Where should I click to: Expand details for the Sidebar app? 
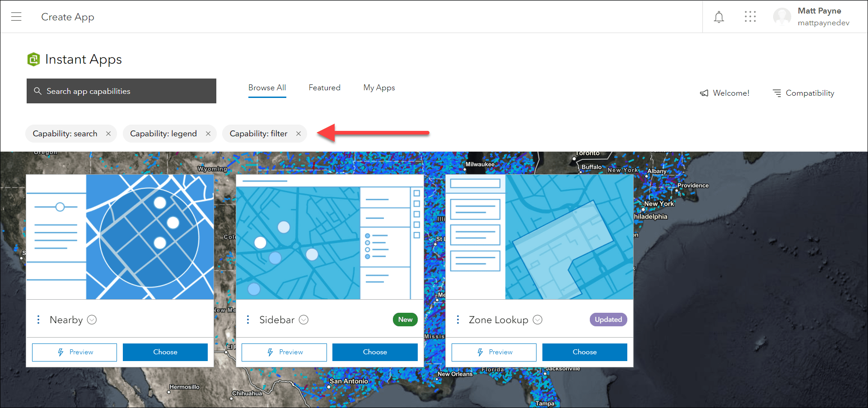point(304,320)
